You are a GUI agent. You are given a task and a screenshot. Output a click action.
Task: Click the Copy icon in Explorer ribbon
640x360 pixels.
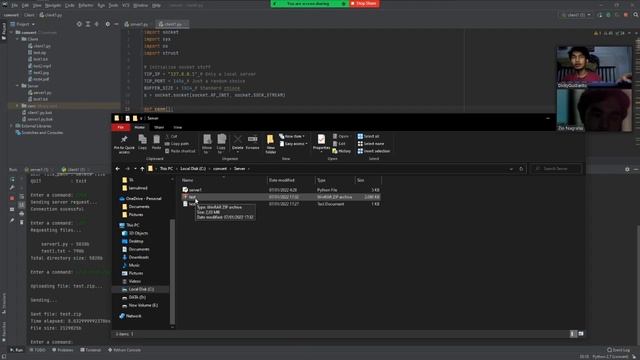coord(142,139)
